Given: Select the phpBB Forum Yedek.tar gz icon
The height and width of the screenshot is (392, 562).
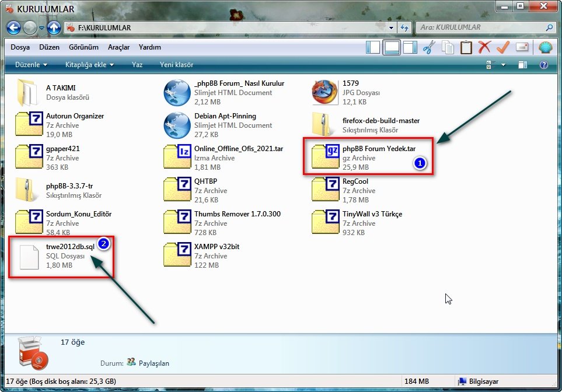Looking at the screenshot, I should [326, 156].
